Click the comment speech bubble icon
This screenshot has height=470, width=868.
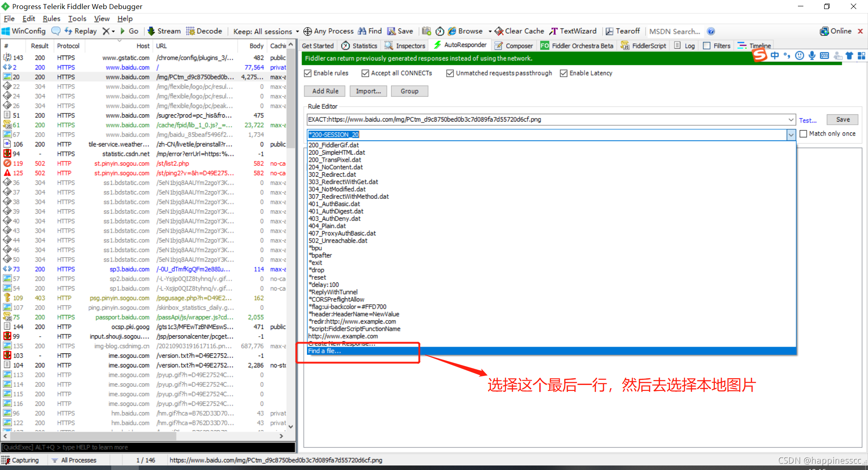pyautogui.click(x=56, y=31)
